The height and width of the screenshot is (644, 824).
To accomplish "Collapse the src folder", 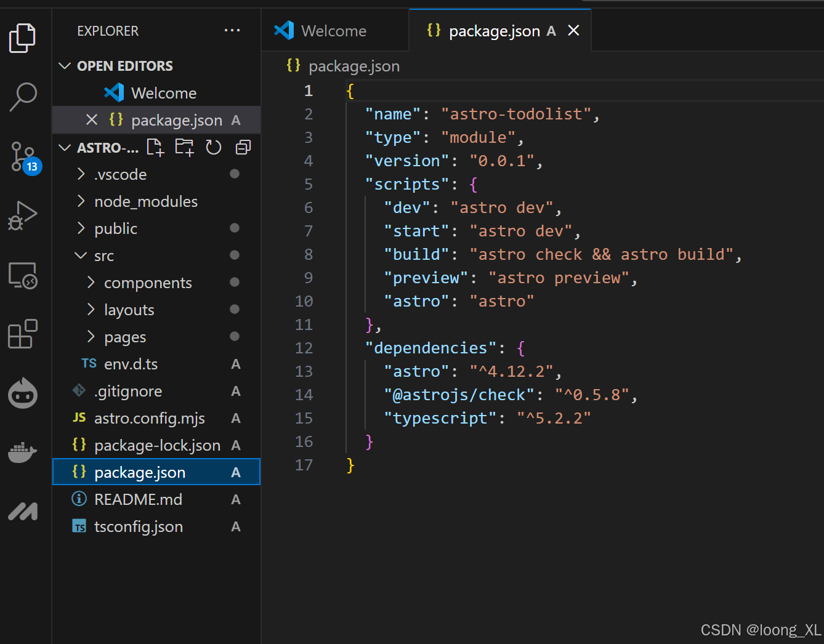I will [x=81, y=256].
